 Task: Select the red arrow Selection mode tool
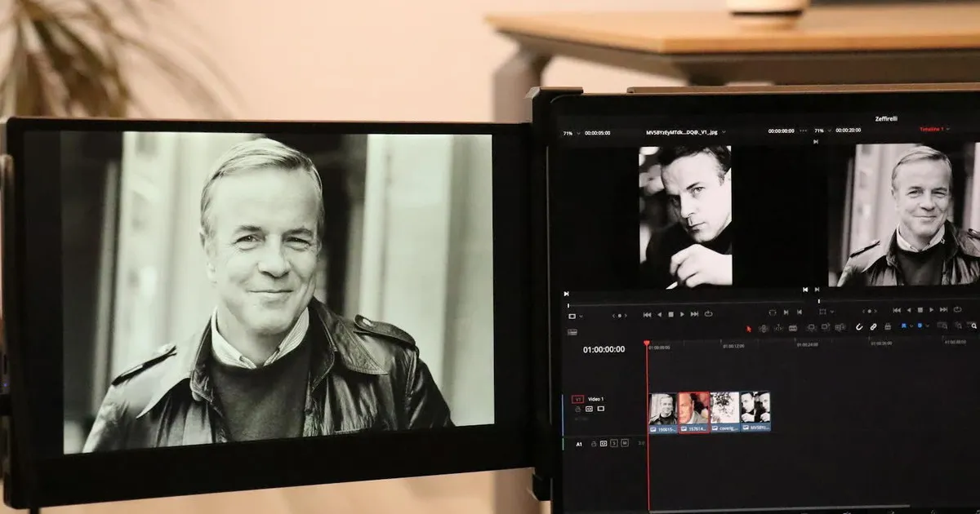click(749, 328)
